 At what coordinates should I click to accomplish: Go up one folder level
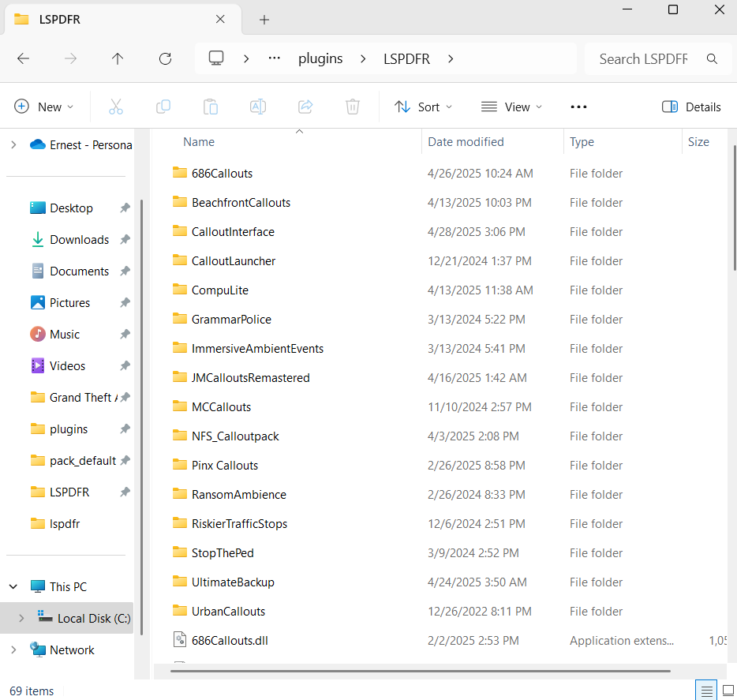[118, 58]
